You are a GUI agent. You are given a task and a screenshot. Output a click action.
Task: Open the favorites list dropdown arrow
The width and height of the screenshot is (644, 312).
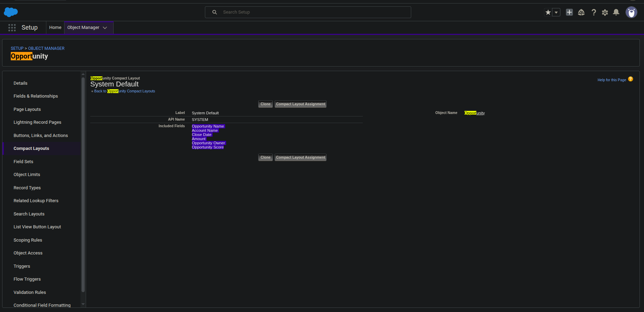[556, 12]
